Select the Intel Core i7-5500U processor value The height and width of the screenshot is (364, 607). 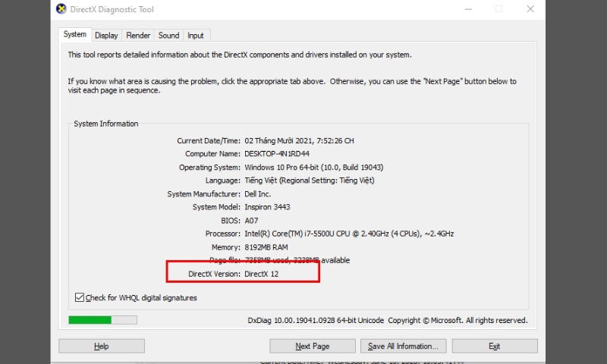click(x=349, y=234)
